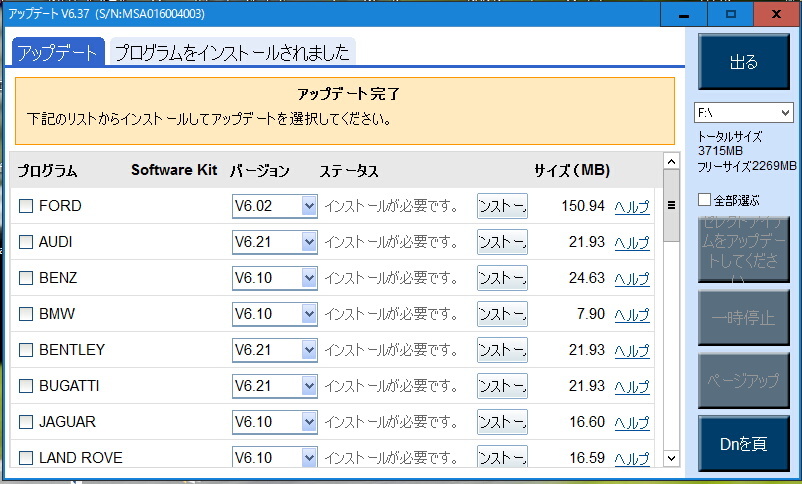Click install button for AUDI
Image resolution: width=802 pixels, height=484 pixels.
coord(502,242)
